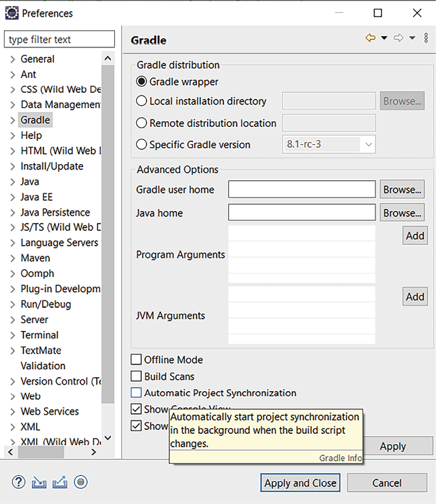The width and height of the screenshot is (436, 504).
Task: Select Local installation directory radio button
Action: 142,101
